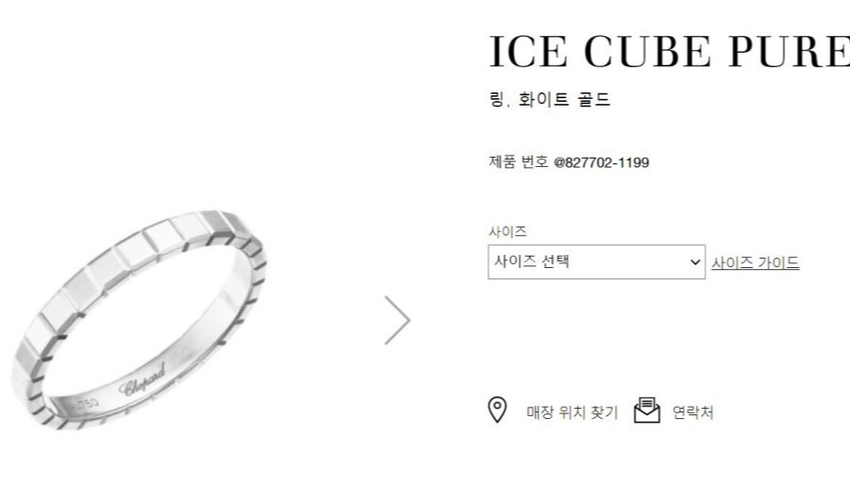The width and height of the screenshot is (850, 504).
Task: Click the 연락처 contact link text
Action: (693, 412)
